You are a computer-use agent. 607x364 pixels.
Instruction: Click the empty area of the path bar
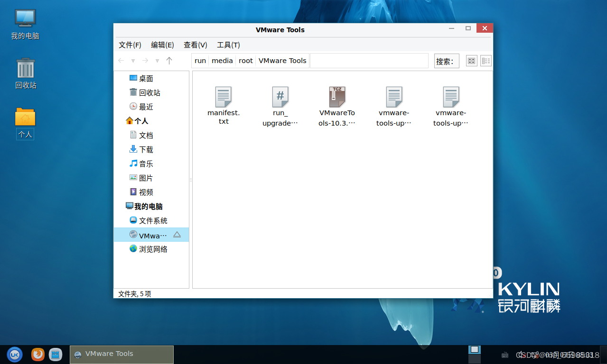(x=369, y=61)
